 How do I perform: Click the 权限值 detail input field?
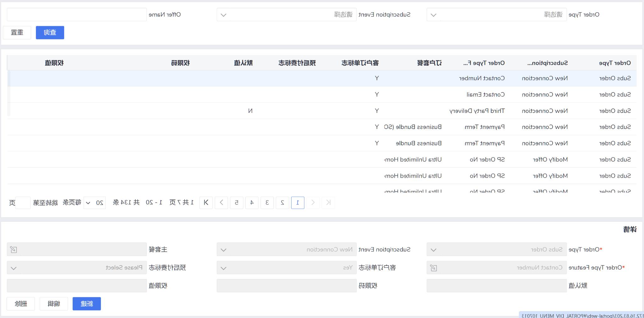coord(77,286)
